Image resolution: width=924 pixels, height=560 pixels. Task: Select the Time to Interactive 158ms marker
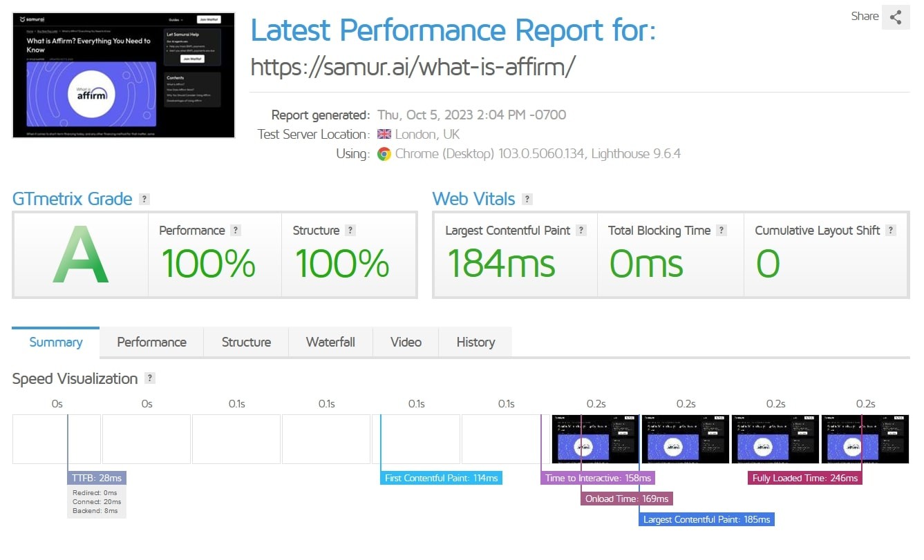tap(598, 478)
